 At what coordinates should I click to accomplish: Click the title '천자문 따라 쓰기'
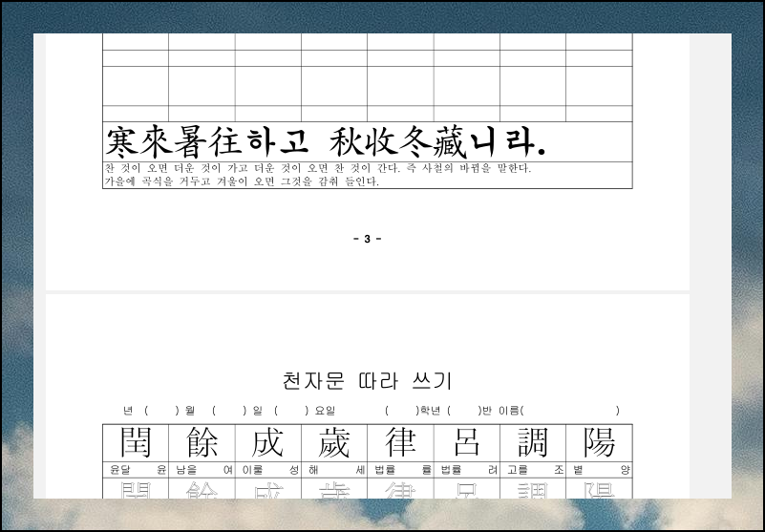click(x=368, y=381)
